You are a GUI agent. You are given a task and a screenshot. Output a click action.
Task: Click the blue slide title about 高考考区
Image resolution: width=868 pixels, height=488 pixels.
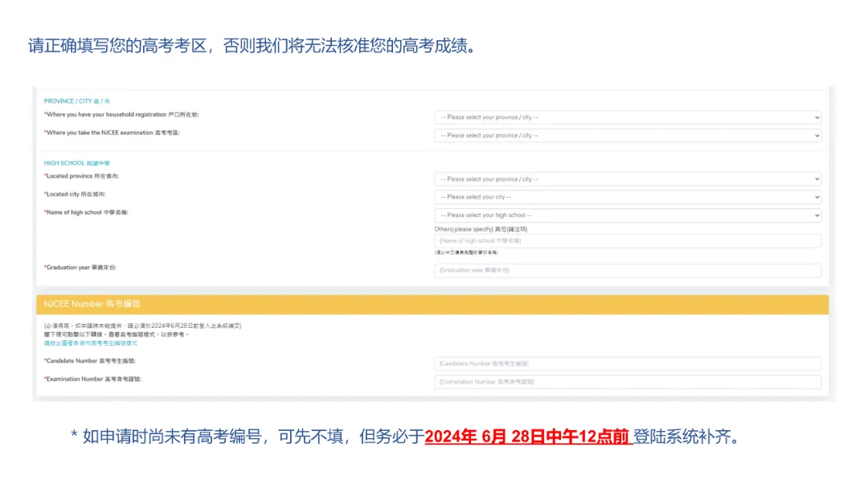click(251, 46)
